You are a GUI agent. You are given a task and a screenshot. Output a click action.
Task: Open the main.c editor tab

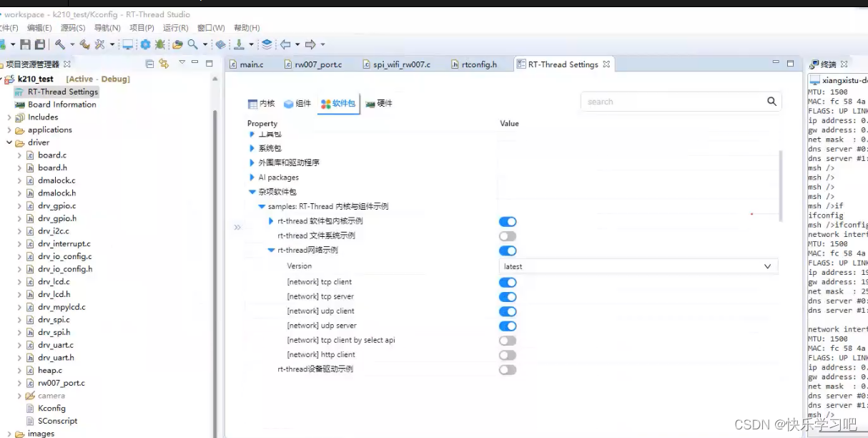tap(247, 64)
